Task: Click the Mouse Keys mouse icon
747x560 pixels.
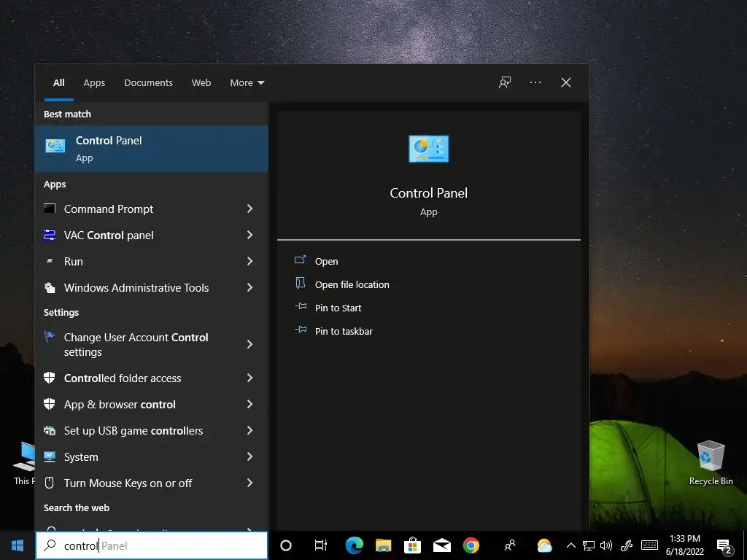Action: [x=49, y=483]
